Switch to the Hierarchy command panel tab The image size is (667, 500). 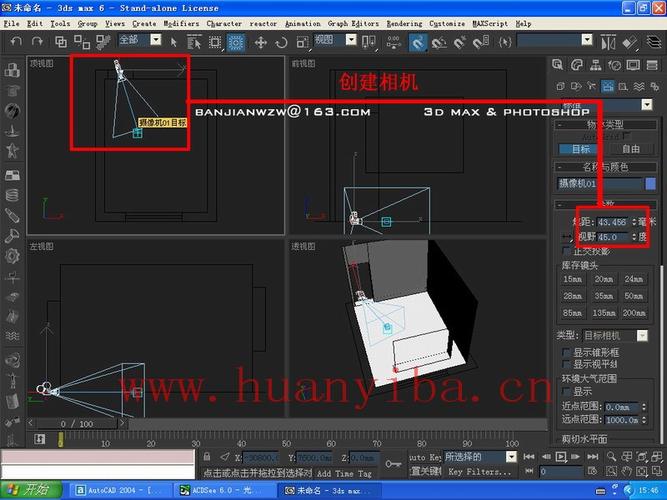(x=596, y=65)
